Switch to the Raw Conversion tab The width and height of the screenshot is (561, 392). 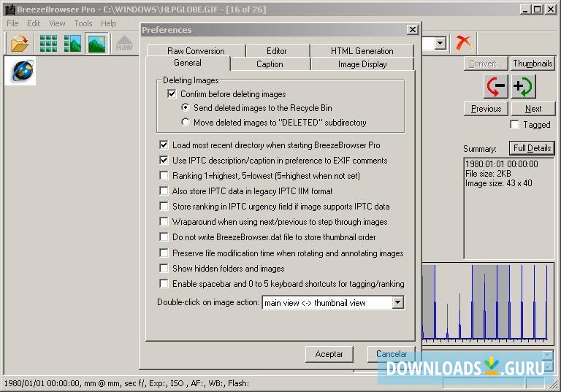click(196, 51)
